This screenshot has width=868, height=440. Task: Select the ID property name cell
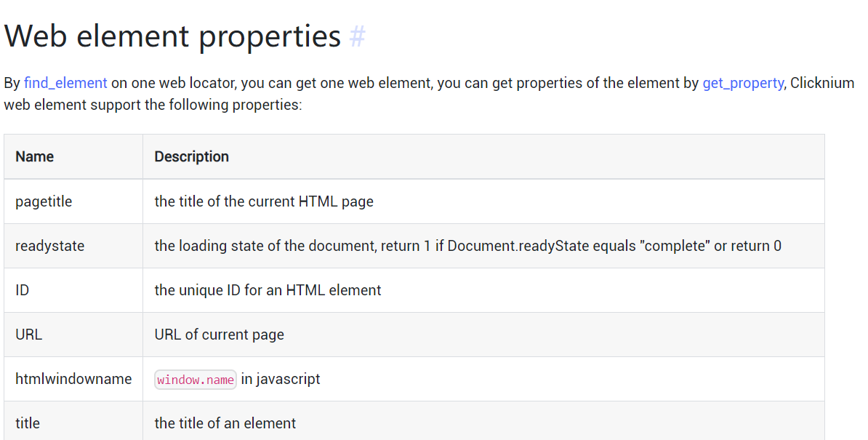[23, 290]
